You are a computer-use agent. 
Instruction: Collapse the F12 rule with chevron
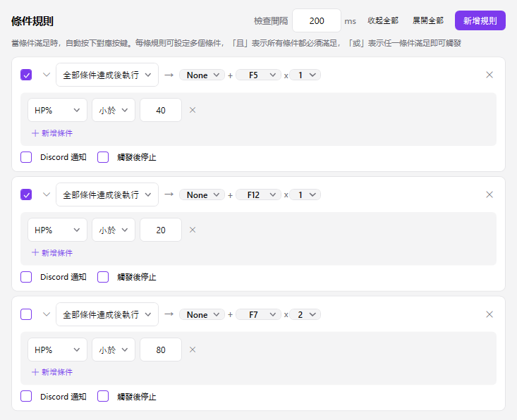pyautogui.click(x=47, y=194)
